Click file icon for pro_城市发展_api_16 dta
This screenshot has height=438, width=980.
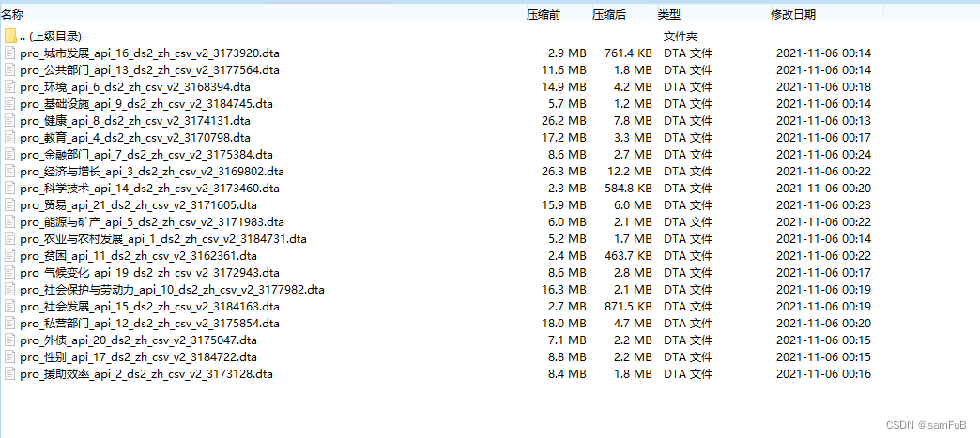coord(9,53)
